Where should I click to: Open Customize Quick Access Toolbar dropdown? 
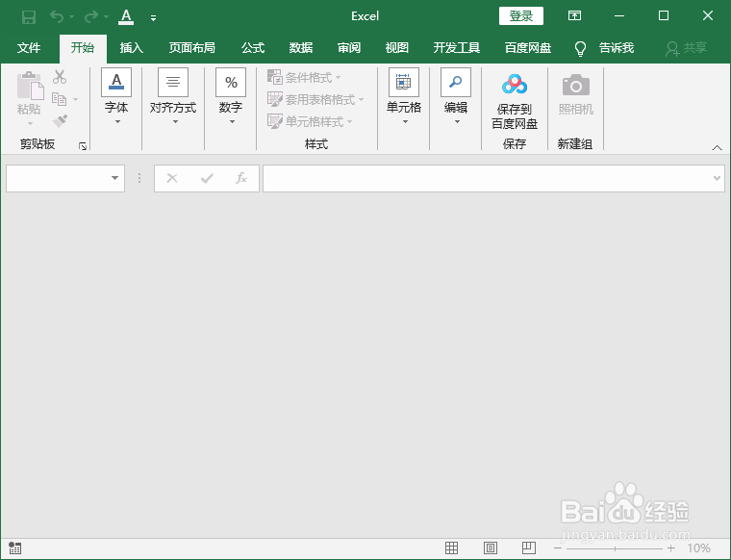click(x=153, y=18)
